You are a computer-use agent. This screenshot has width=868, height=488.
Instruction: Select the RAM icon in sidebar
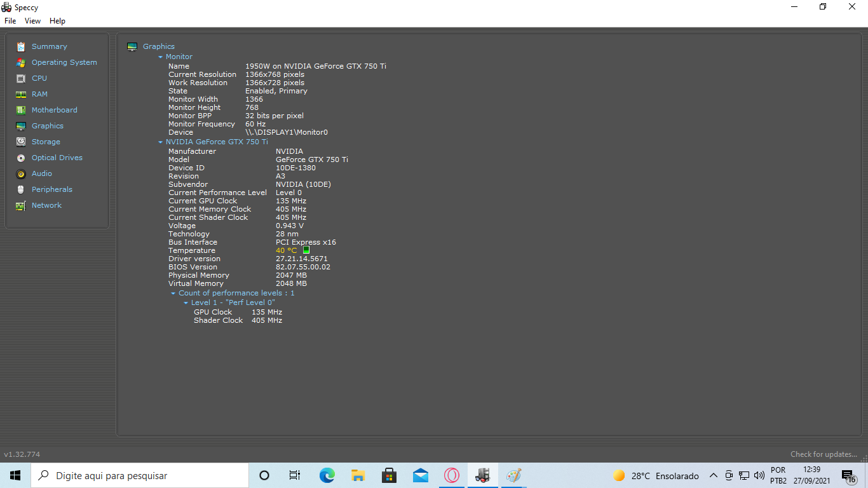(21, 94)
